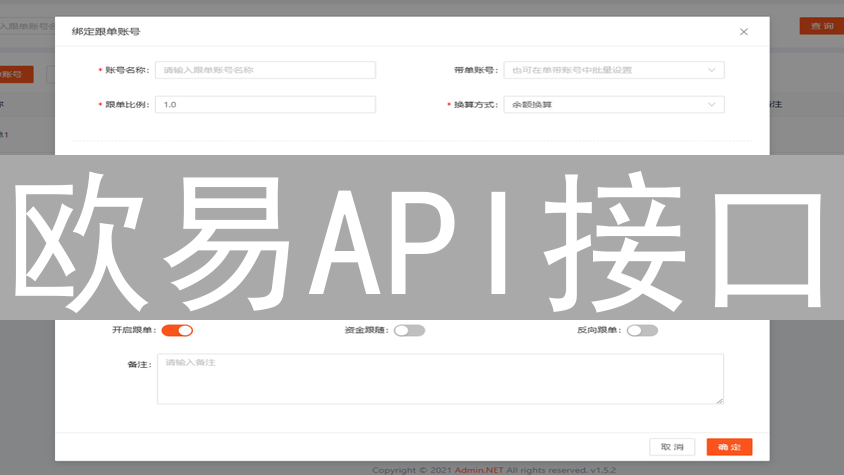Open the 带单账号 dropdown
This screenshot has width=844, height=475.
tap(614, 70)
